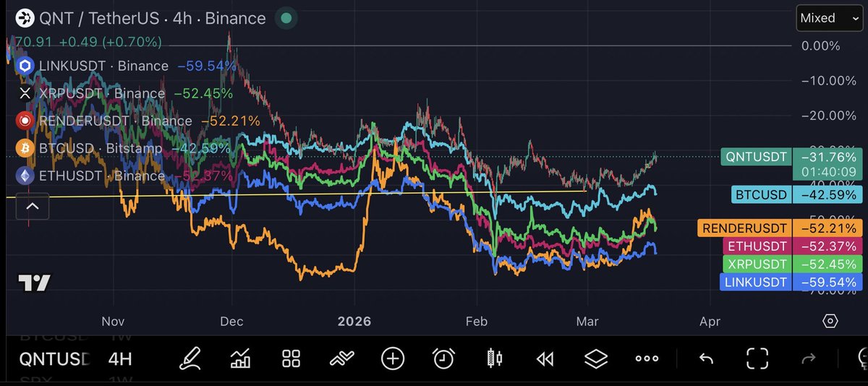Viewport: 868px width, 386px height.
Task: Select ETHUSDT legend entry
Action: (126, 176)
